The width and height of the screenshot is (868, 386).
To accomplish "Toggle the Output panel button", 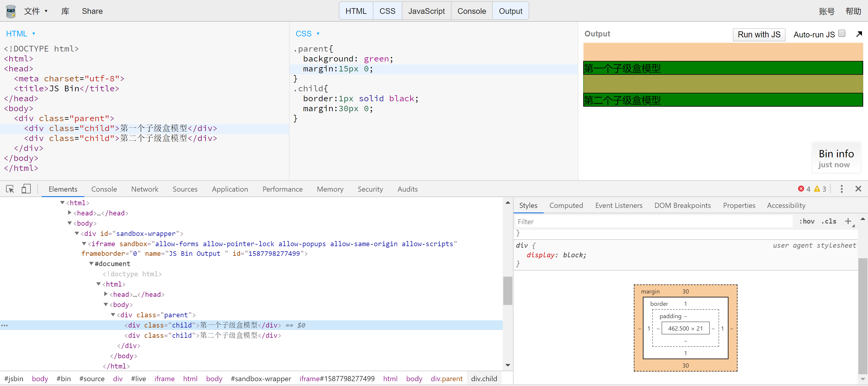I will 511,11.
